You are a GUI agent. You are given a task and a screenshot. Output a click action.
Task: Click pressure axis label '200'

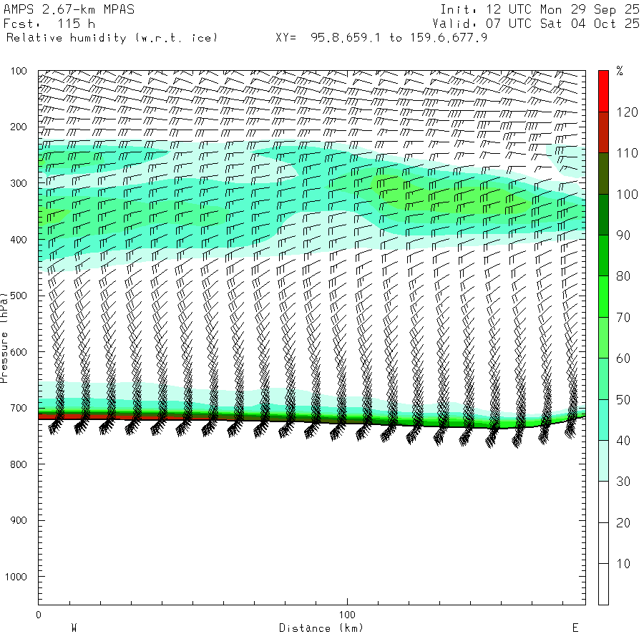click(19, 127)
